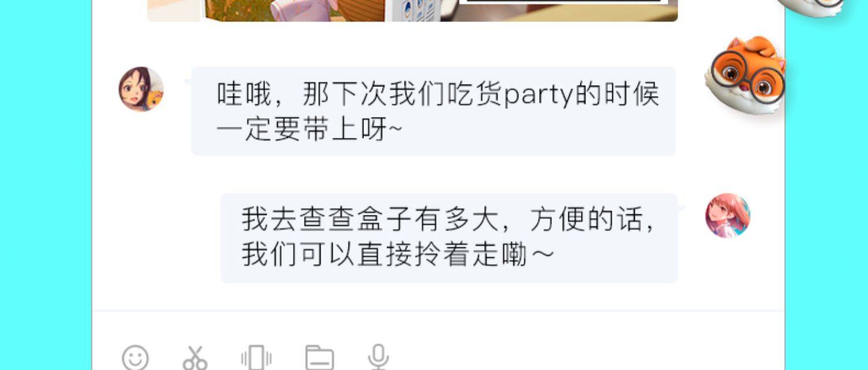Start voice input with the microphone icon
868x370 pixels.
[x=378, y=357]
